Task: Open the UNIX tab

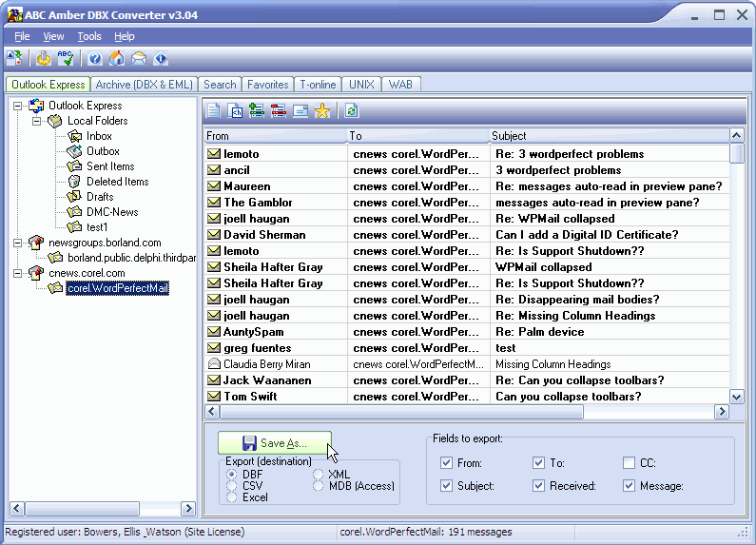Action: (x=361, y=85)
